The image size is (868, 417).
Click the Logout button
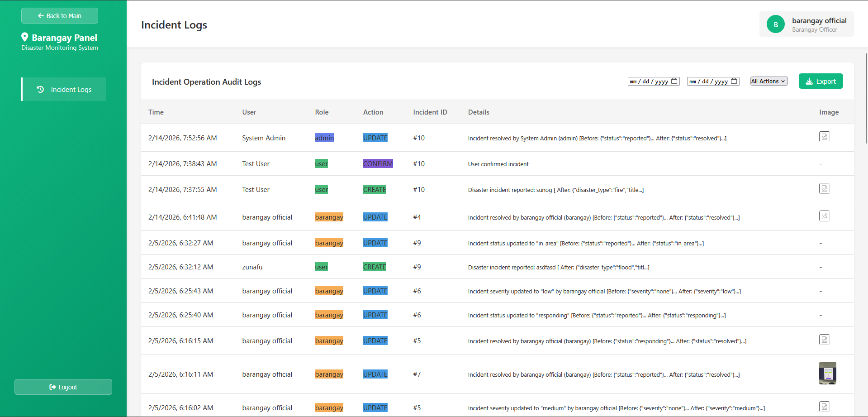[x=63, y=387]
